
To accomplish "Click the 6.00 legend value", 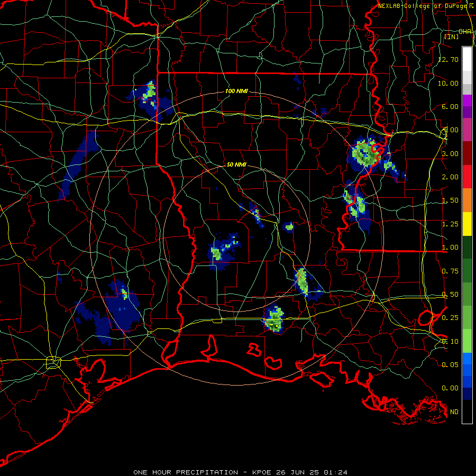I will (450, 106).
